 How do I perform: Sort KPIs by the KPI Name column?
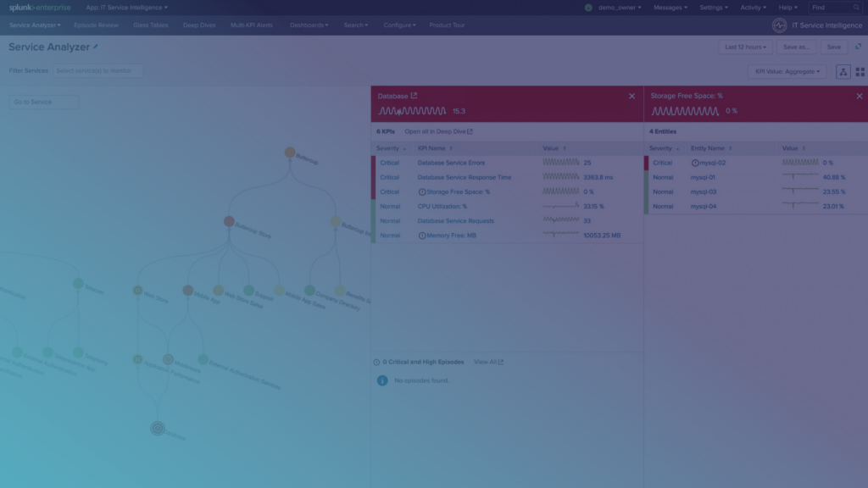tap(435, 148)
